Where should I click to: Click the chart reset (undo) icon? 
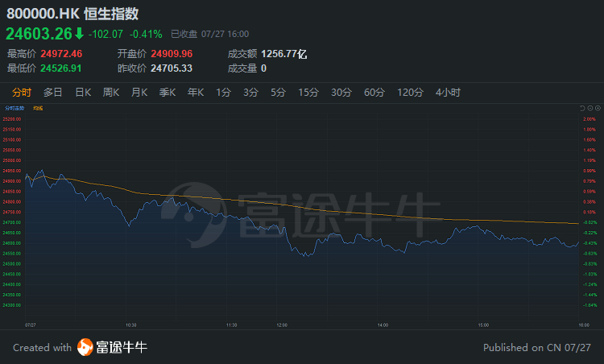pyautogui.click(x=582, y=107)
